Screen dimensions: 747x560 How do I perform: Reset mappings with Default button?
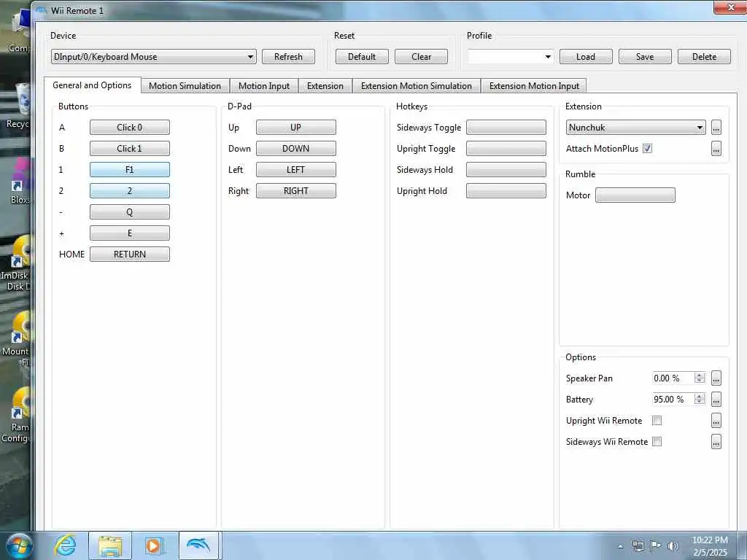(x=362, y=57)
